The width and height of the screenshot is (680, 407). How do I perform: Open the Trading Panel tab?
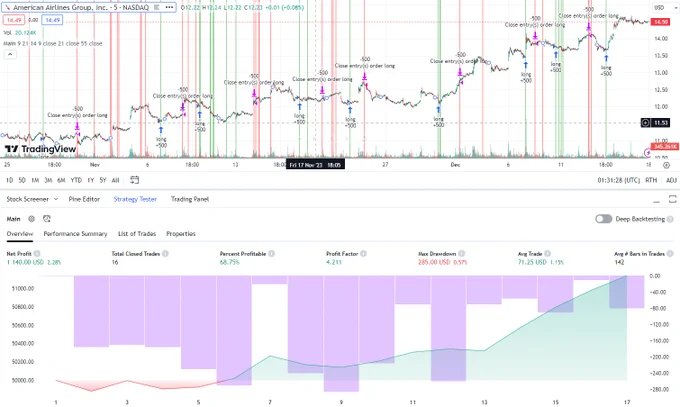(190, 199)
